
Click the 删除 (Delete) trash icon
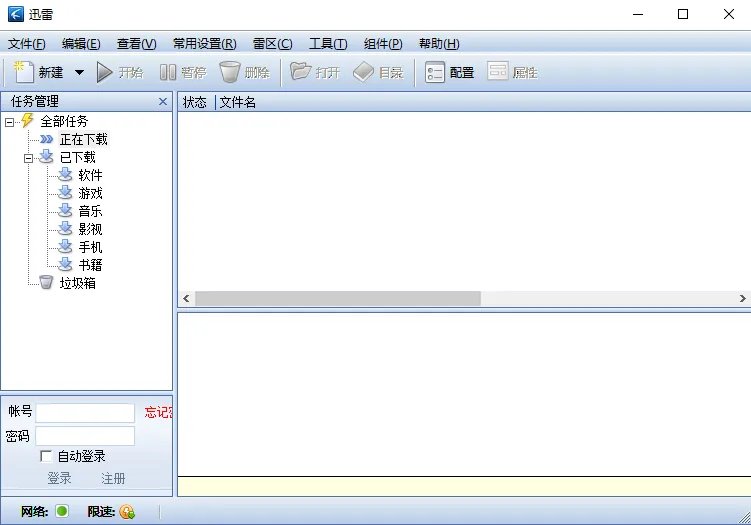tap(230, 72)
